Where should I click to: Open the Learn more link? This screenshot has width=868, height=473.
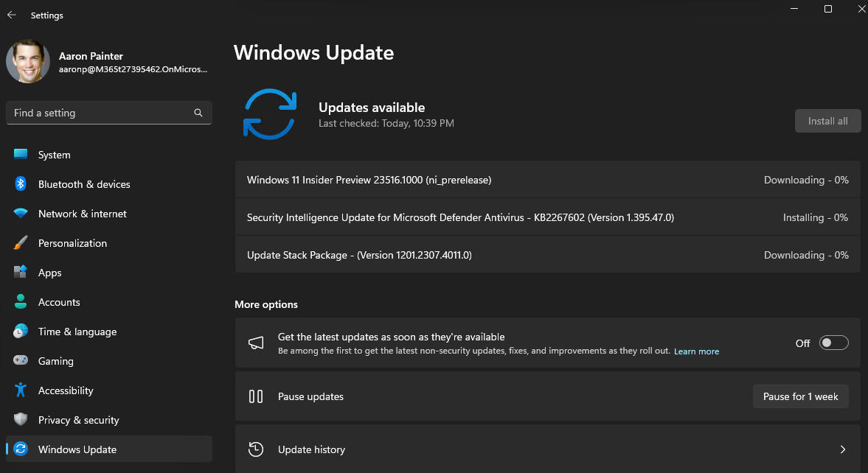coord(696,351)
